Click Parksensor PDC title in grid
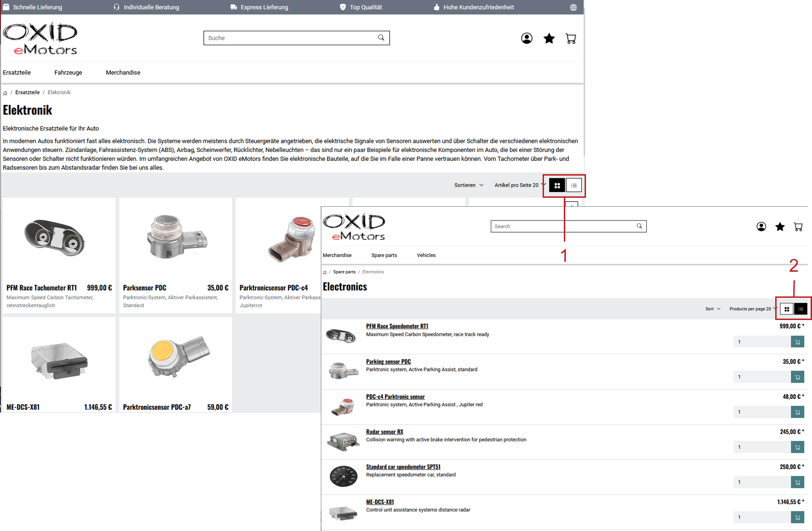 tap(145, 288)
